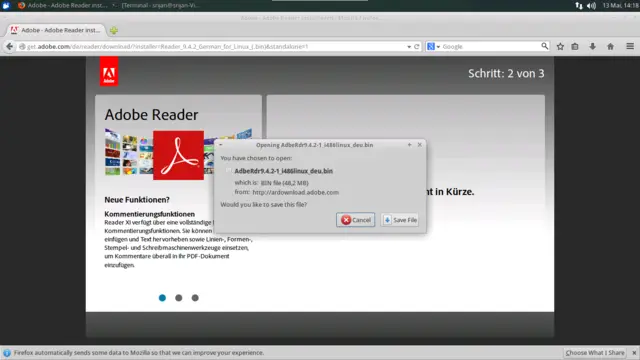Click the network connection tray icon
The image size is (640, 360).
click(579, 6)
